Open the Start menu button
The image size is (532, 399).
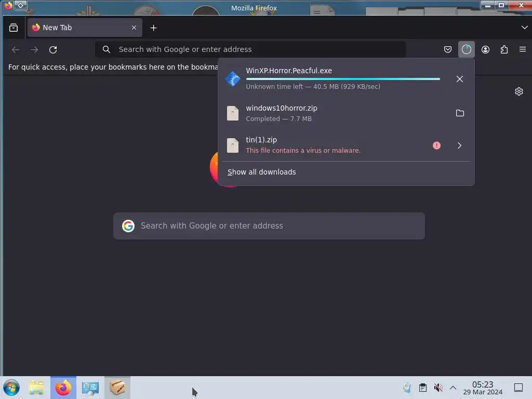coord(11,388)
